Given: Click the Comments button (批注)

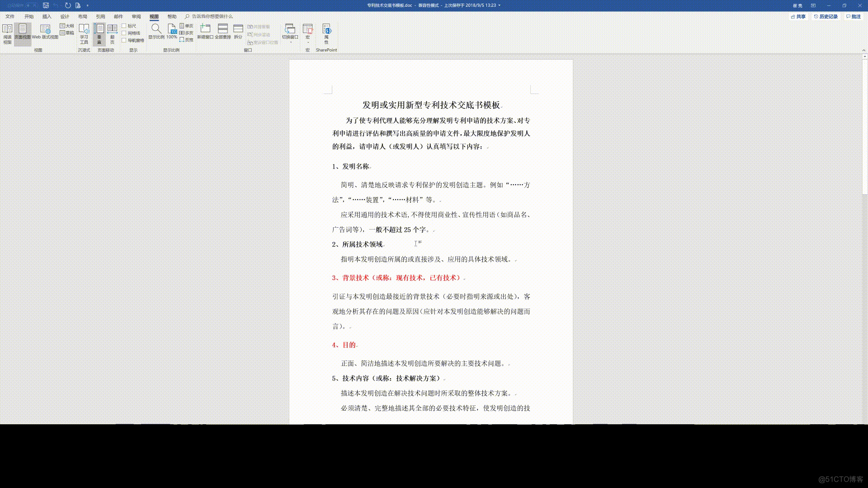Looking at the screenshot, I should click(x=854, y=16).
